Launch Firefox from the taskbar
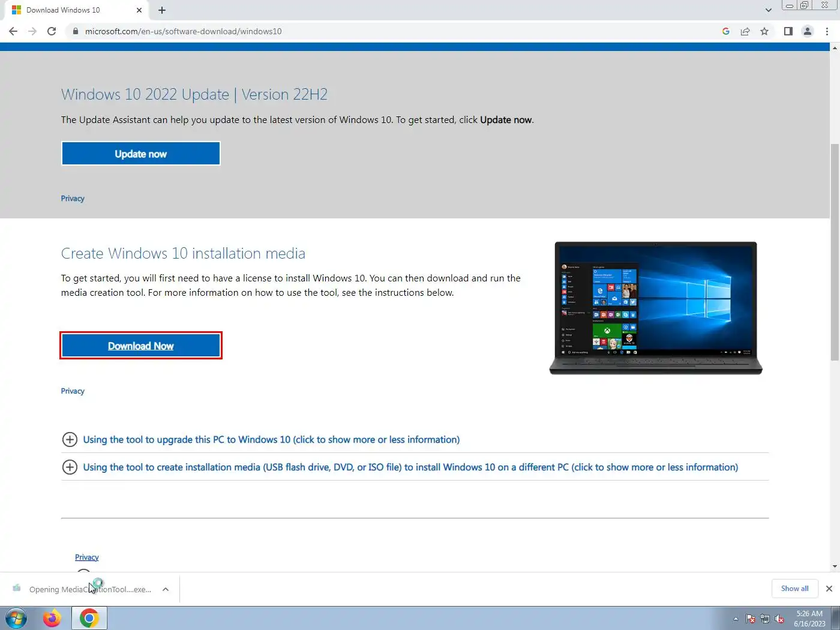Screen dimensions: 840x630 click(52, 618)
